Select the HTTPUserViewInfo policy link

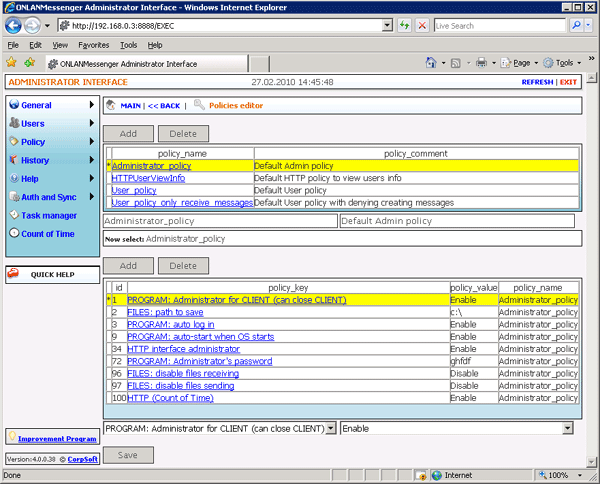coord(148,178)
